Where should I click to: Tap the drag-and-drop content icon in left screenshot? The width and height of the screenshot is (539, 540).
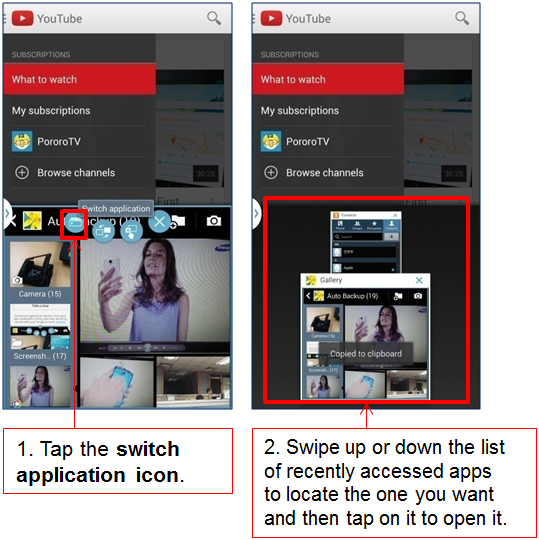tap(131, 231)
